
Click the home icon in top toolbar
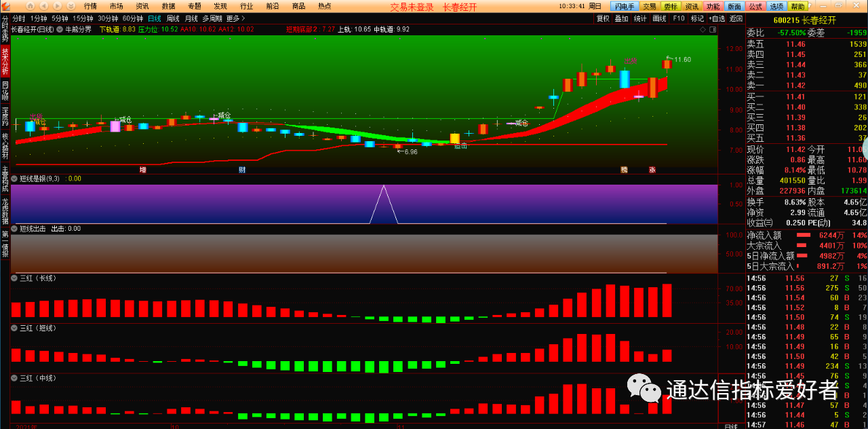tap(31, 6)
